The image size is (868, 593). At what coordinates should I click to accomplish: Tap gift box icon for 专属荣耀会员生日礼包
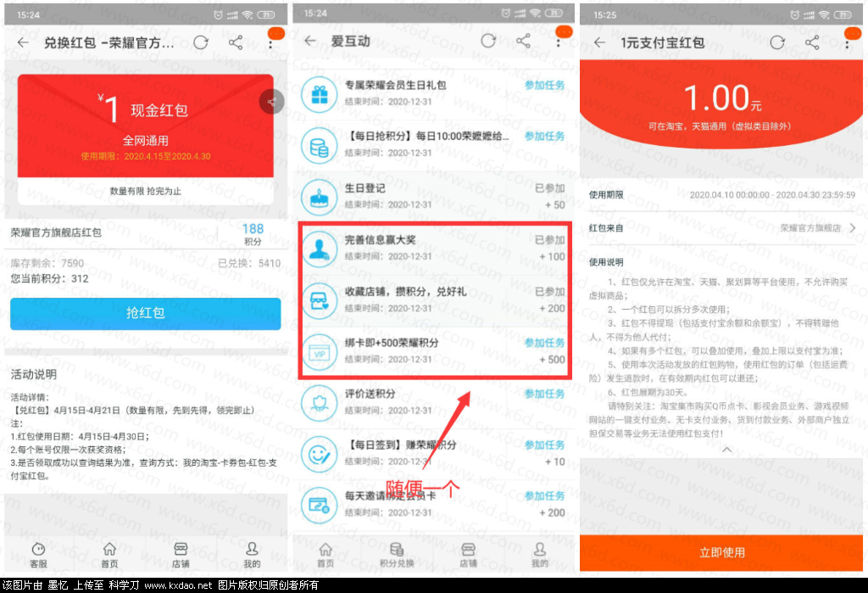[x=320, y=95]
